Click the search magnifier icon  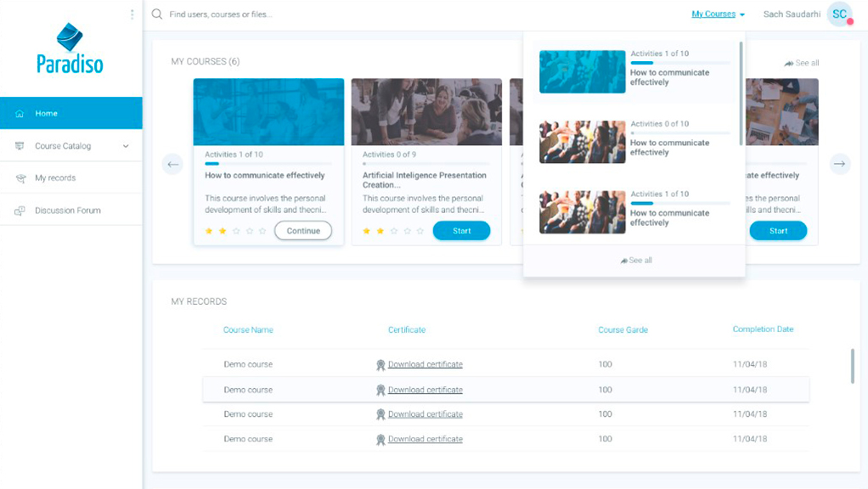157,14
